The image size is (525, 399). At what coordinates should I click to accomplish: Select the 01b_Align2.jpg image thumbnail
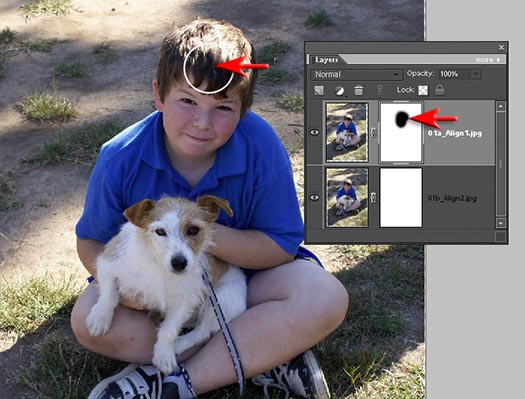point(347,197)
